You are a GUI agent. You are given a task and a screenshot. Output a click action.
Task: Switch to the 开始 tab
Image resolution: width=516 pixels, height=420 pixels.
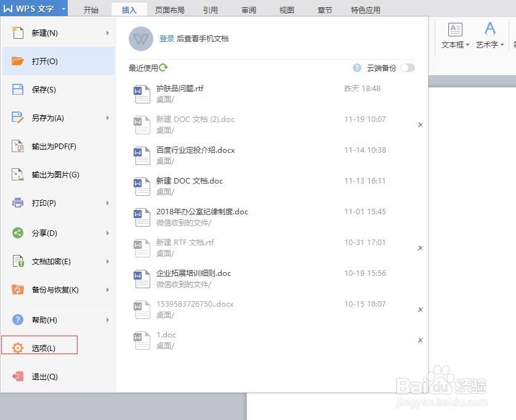[91, 10]
